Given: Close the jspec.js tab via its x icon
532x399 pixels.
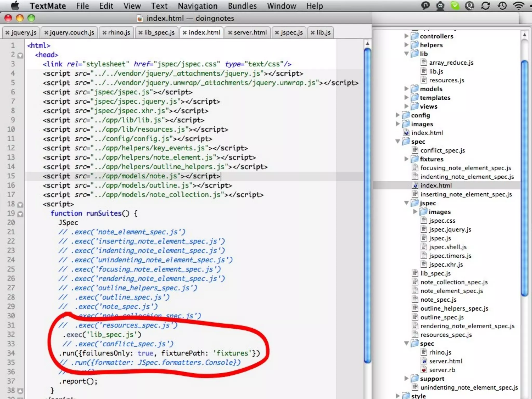Looking at the screenshot, I should 277,33.
